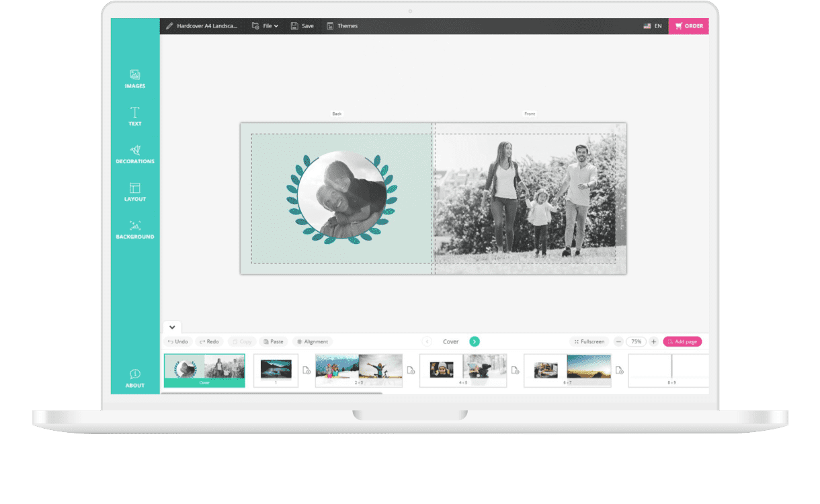Screen dimensions: 820x504
Task: Open the About info
Action: pos(134,378)
